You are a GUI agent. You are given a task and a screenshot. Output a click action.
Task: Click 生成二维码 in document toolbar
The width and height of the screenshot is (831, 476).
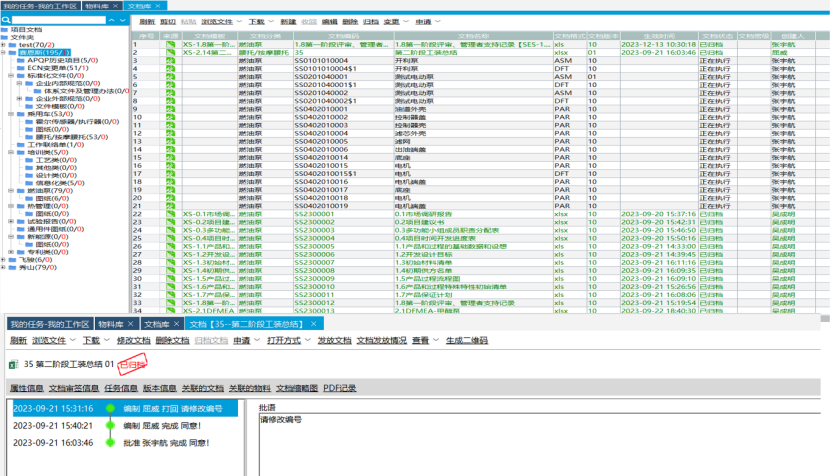click(466, 340)
